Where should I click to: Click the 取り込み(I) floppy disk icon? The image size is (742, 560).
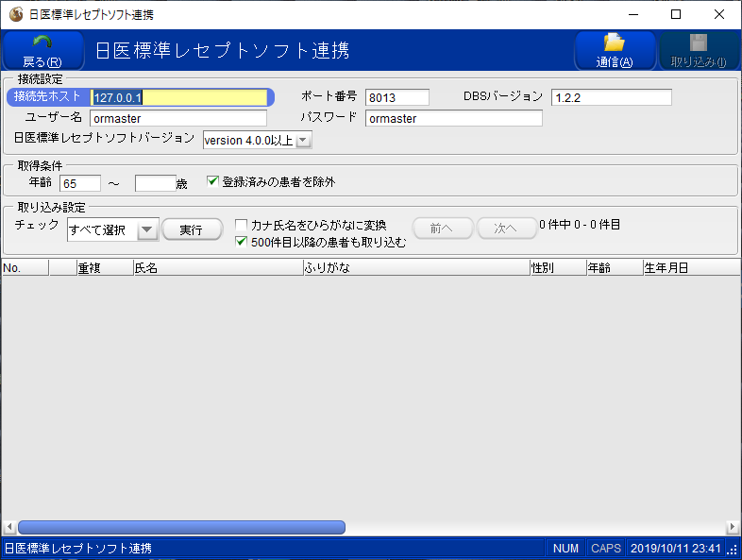[698, 42]
